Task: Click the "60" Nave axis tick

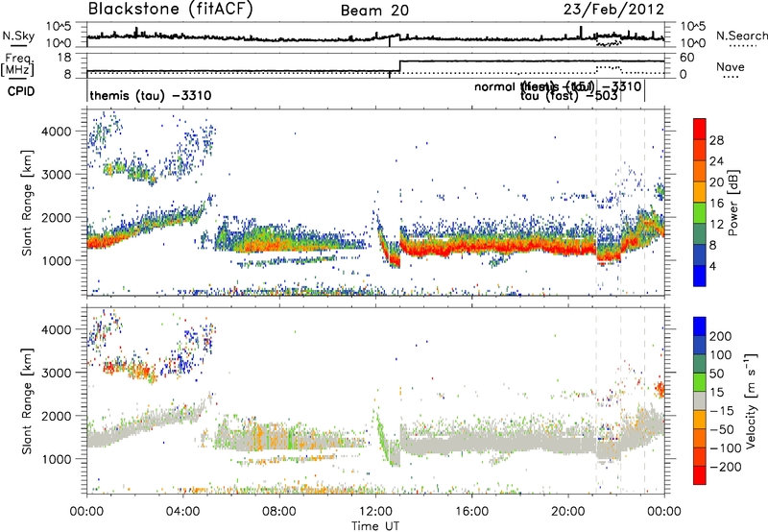Action: point(686,58)
